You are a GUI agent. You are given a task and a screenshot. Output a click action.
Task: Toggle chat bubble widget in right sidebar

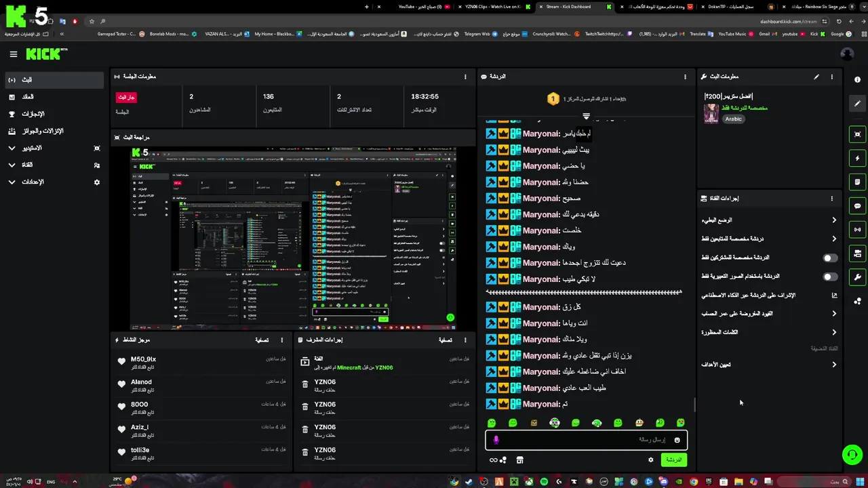(x=858, y=206)
